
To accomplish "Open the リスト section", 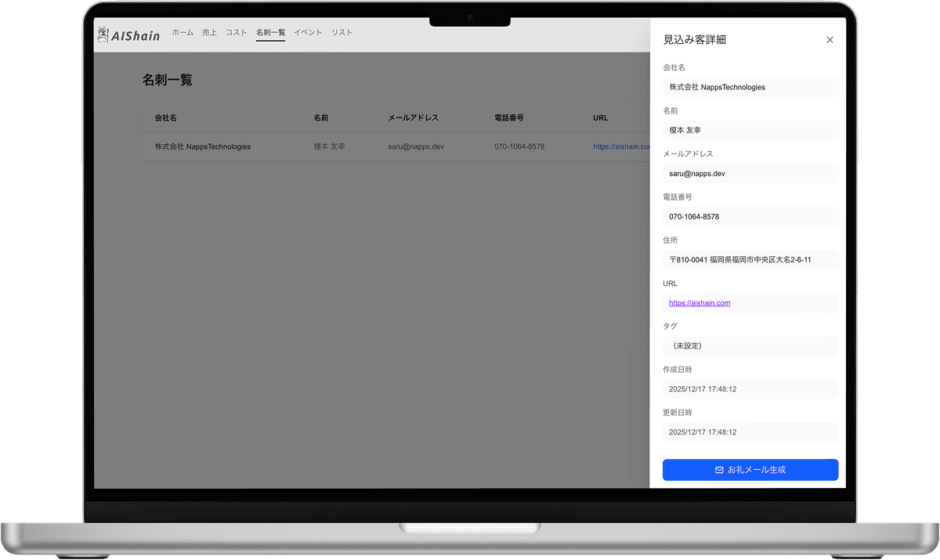I will point(342,32).
